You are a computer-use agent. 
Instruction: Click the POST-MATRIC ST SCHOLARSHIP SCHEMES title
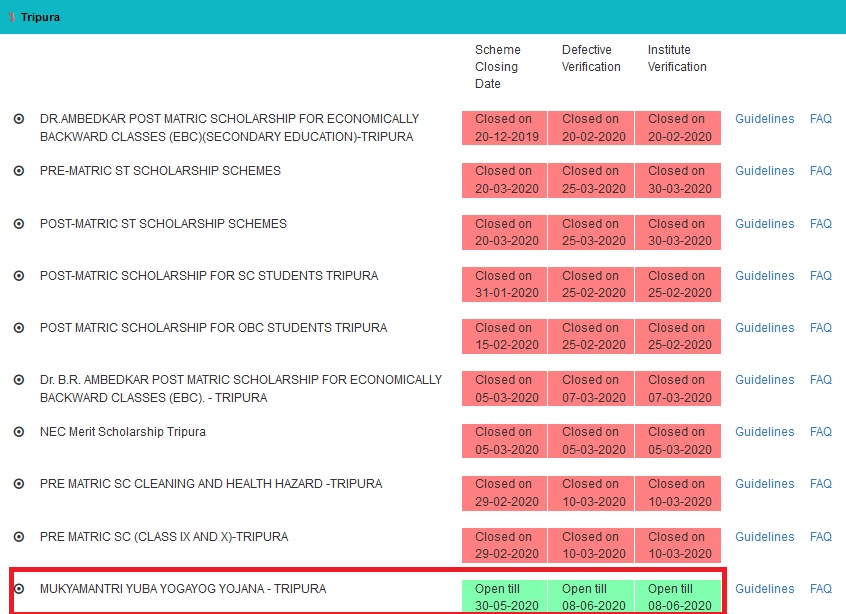(x=163, y=224)
